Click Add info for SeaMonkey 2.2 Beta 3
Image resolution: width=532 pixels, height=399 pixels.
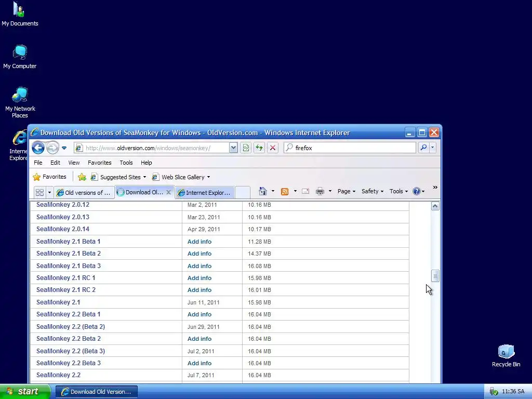pos(199,363)
